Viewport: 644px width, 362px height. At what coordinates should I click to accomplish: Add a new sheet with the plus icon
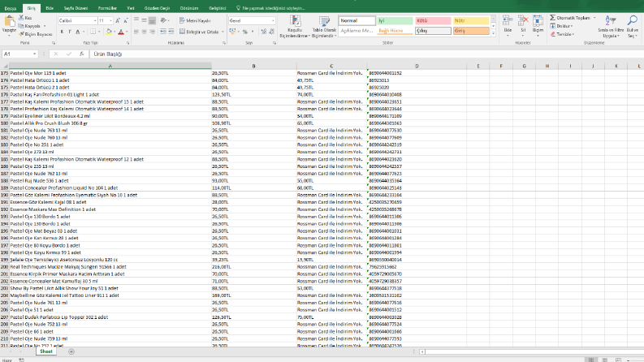coord(71,351)
